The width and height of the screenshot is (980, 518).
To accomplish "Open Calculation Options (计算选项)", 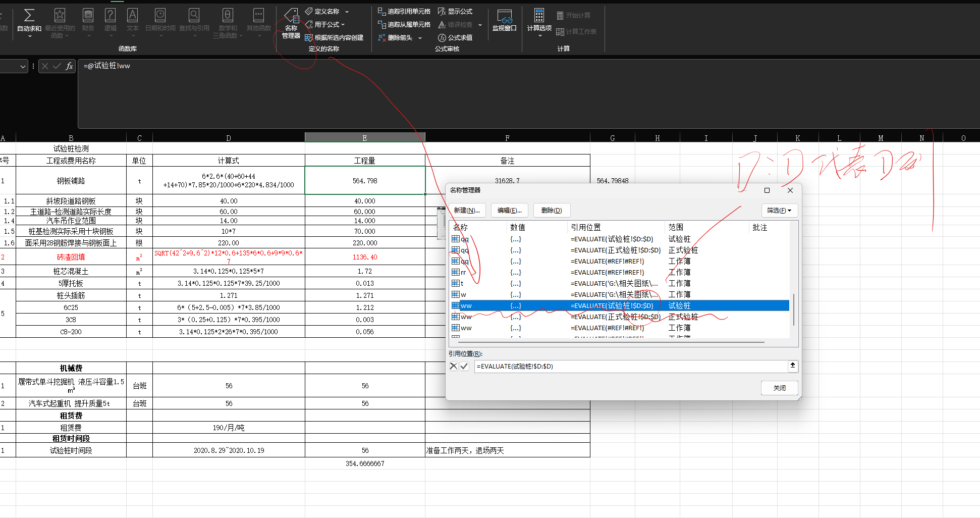I will [539, 23].
